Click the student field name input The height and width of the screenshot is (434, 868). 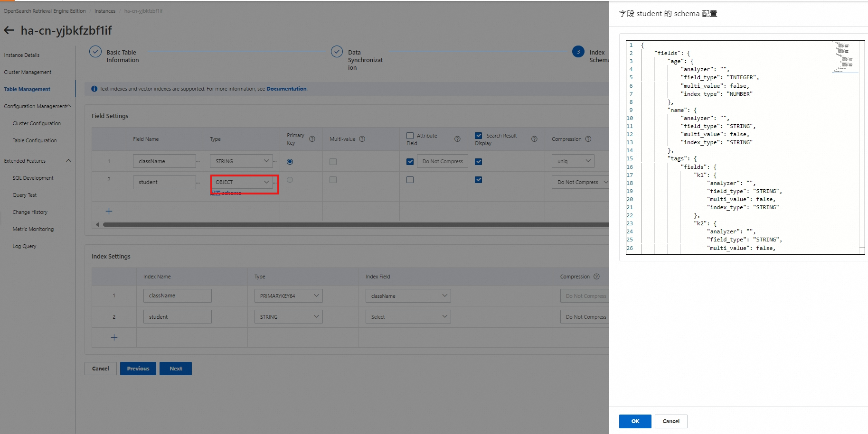click(164, 182)
